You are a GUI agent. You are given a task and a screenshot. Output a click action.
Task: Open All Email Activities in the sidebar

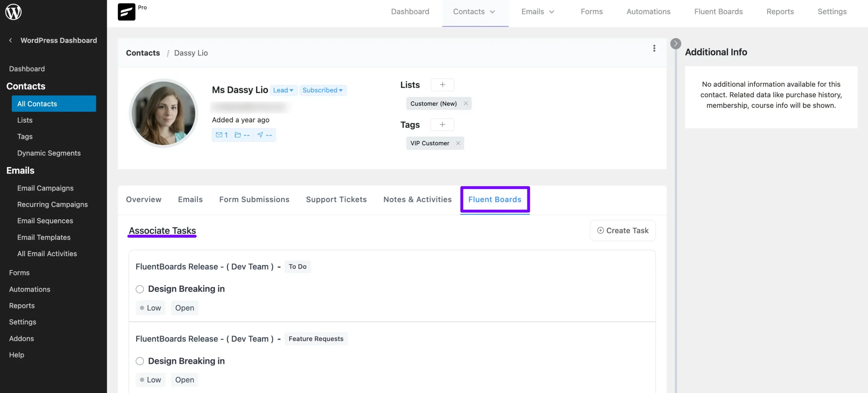pos(47,254)
